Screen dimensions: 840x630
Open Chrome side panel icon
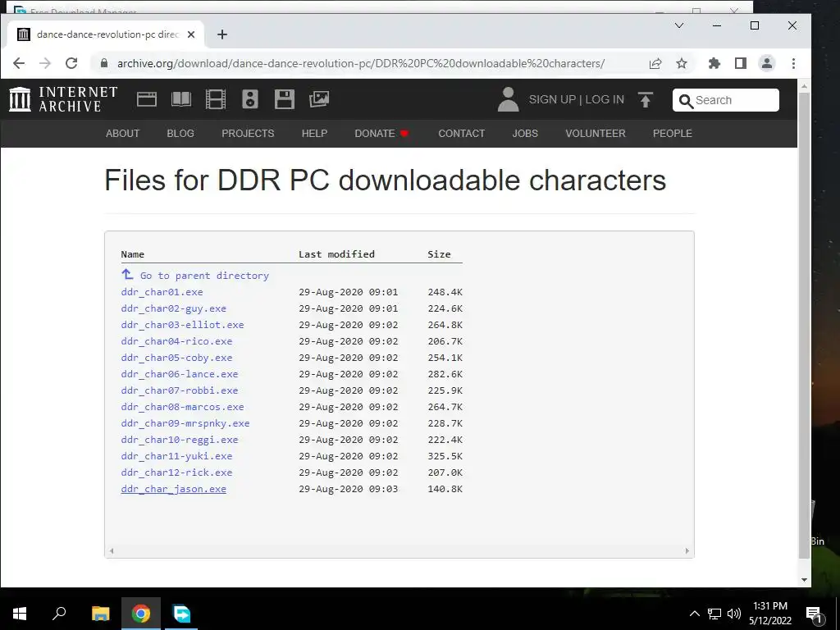pyautogui.click(x=741, y=63)
